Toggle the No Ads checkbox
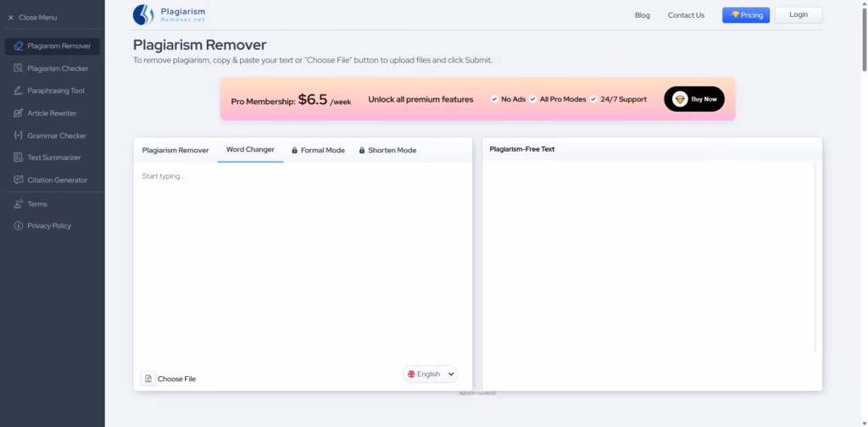Image resolution: width=868 pixels, height=427 pixels. (494, 99)
